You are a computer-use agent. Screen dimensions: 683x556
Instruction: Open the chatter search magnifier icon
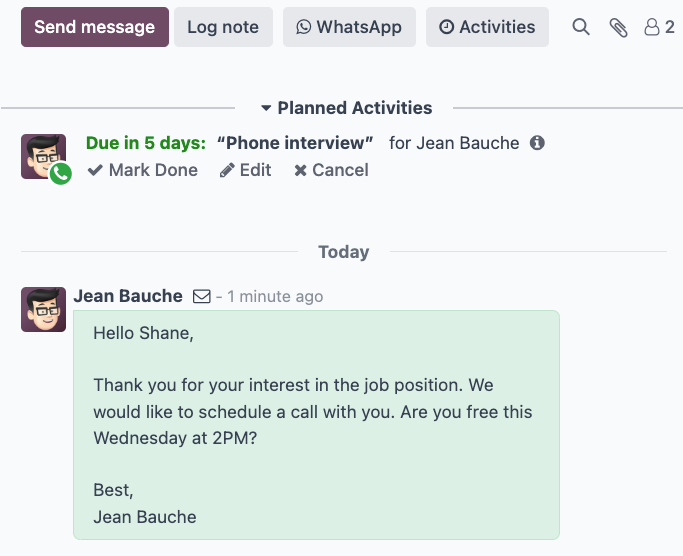point(581,27)
